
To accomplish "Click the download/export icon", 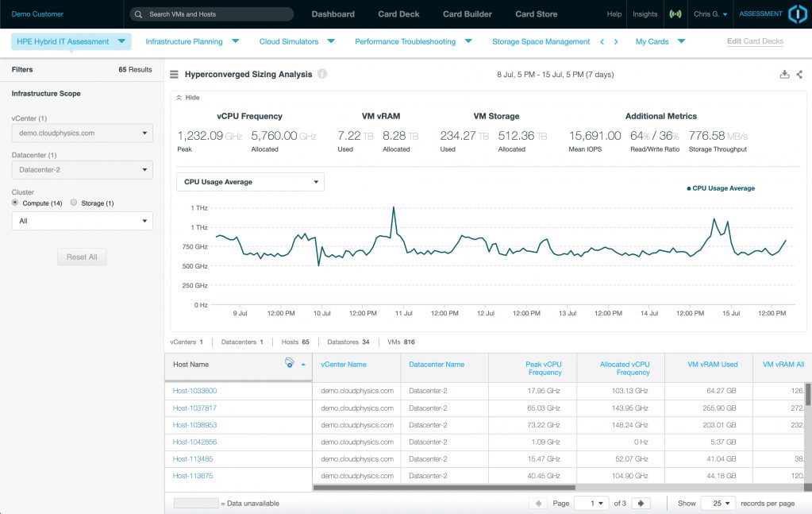I will (784, 74).
